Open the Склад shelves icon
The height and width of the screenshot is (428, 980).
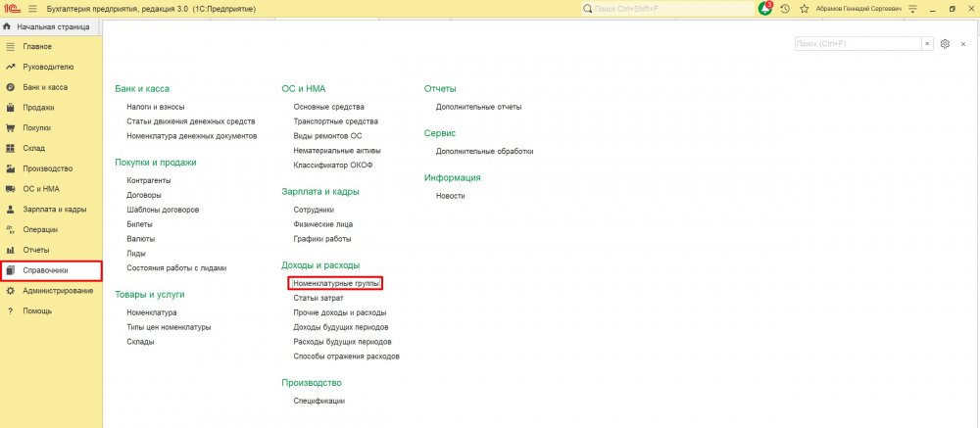click(10, 148)
